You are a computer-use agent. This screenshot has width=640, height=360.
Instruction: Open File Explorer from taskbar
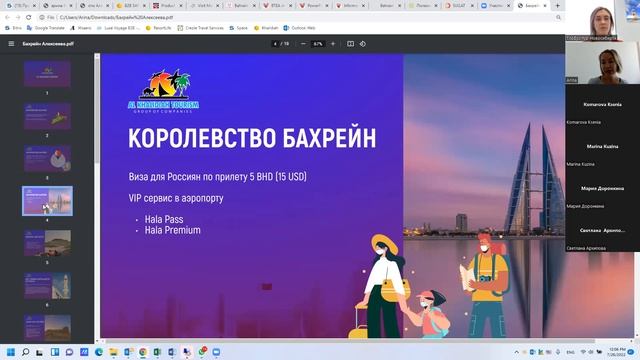[113, 352]
